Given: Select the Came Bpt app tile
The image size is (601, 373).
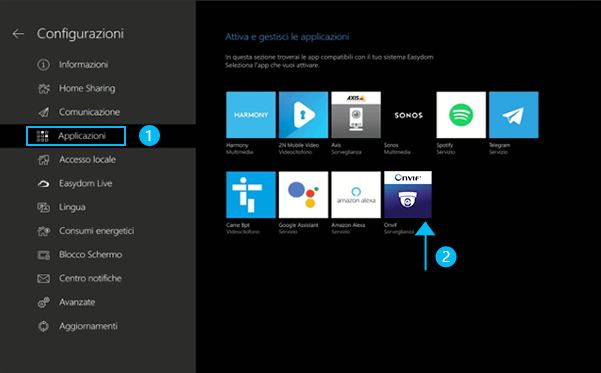Looking at the screenshot, I should click(251, 194).
